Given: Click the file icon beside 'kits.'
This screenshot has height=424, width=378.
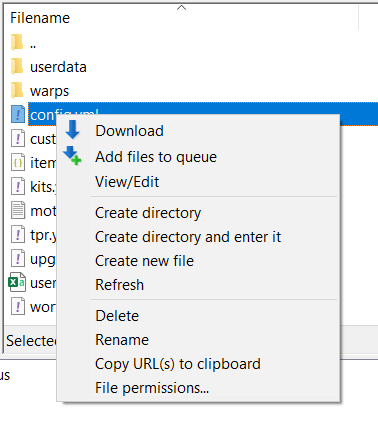Looking at the screenshot, I should pyautogui.click(x=18, y=186).
